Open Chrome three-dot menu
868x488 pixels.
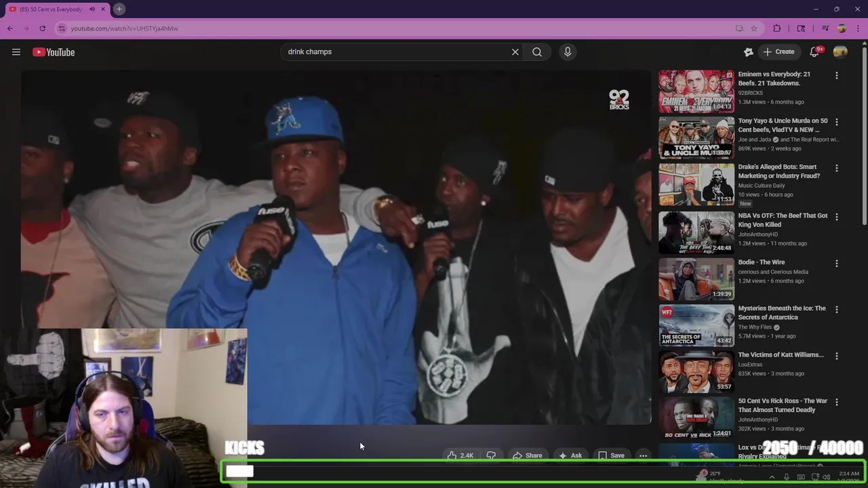[x=858, y=28]
